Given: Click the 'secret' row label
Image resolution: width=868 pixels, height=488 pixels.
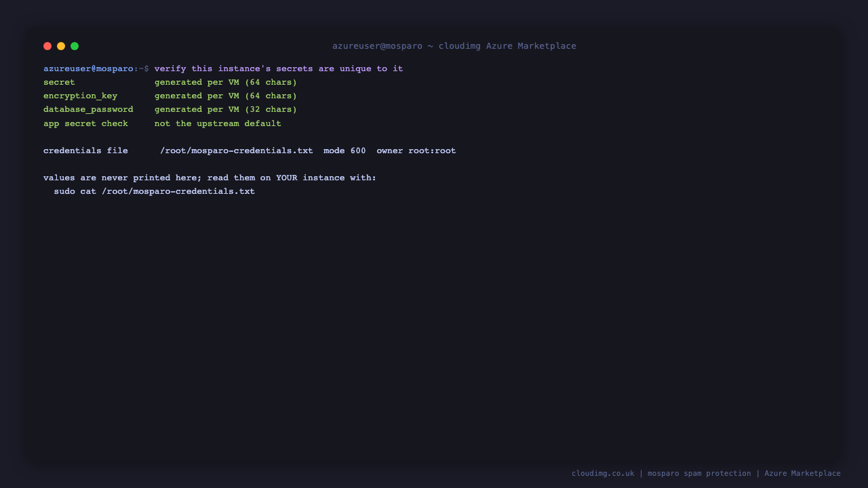Looking at the screenshot, I should click(59, 83).
